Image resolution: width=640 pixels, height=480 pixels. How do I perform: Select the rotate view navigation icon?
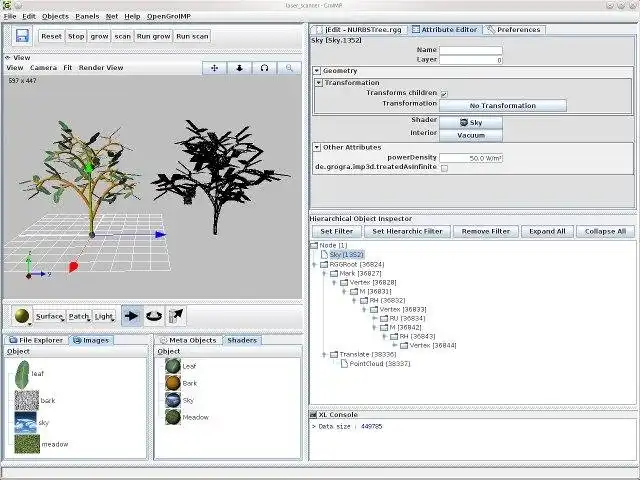[x=264, y=68]
